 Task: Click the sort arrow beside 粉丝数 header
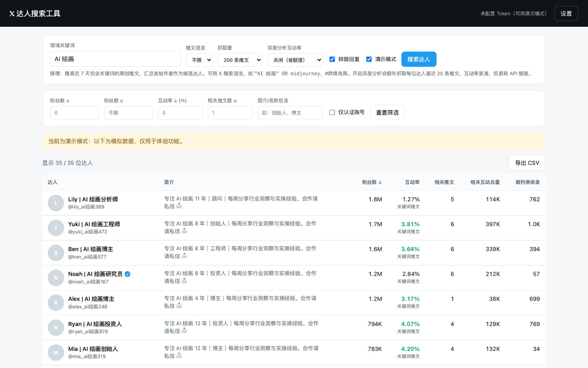coord(380,182)
